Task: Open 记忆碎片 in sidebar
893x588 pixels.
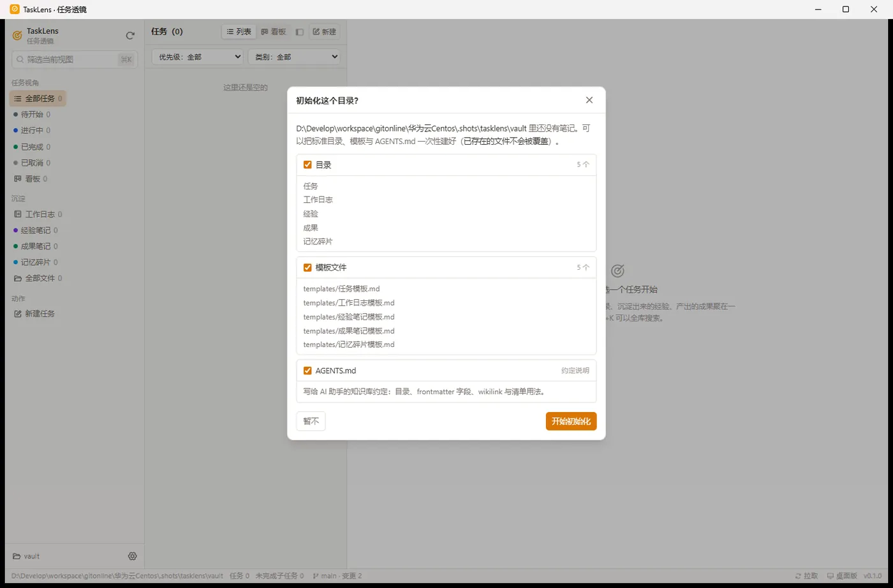Action: point(35,262)
